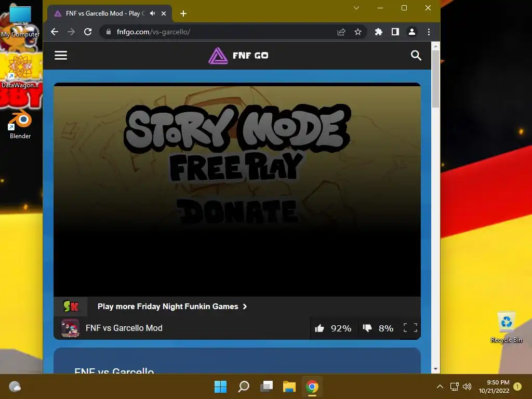Dislike the game with thumbs down

367,328
